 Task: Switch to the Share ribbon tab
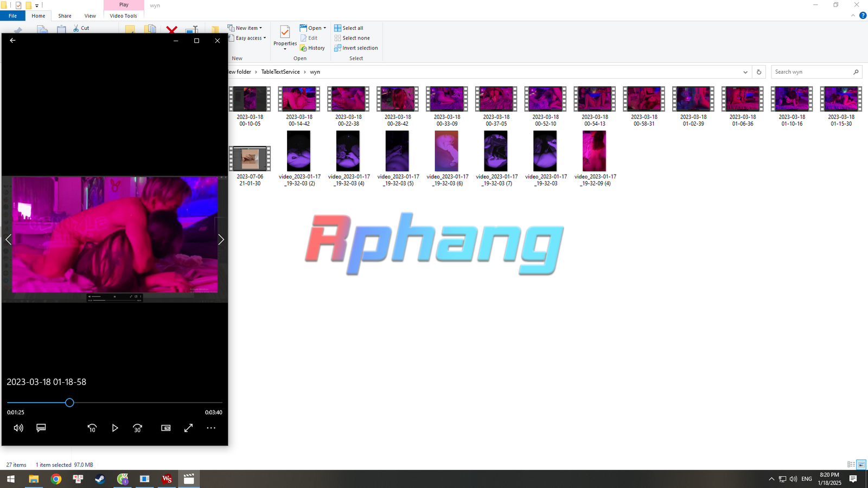pos(65,16)
